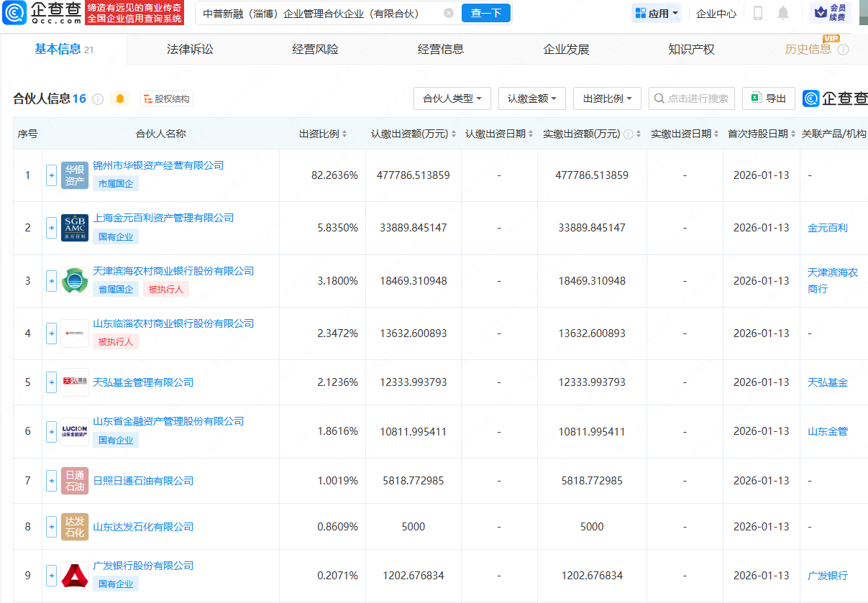The height and width of the screenshot is (603, 868).
Task: Switch to the 法律诉讼 tab
Action: pos(190,50)
